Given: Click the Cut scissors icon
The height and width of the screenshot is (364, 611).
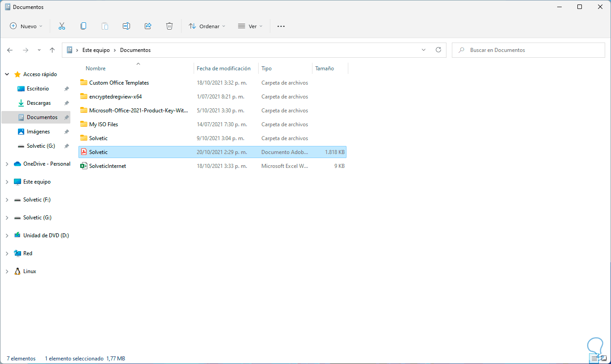Looking at the screenshot, I should tap(62, 26).
